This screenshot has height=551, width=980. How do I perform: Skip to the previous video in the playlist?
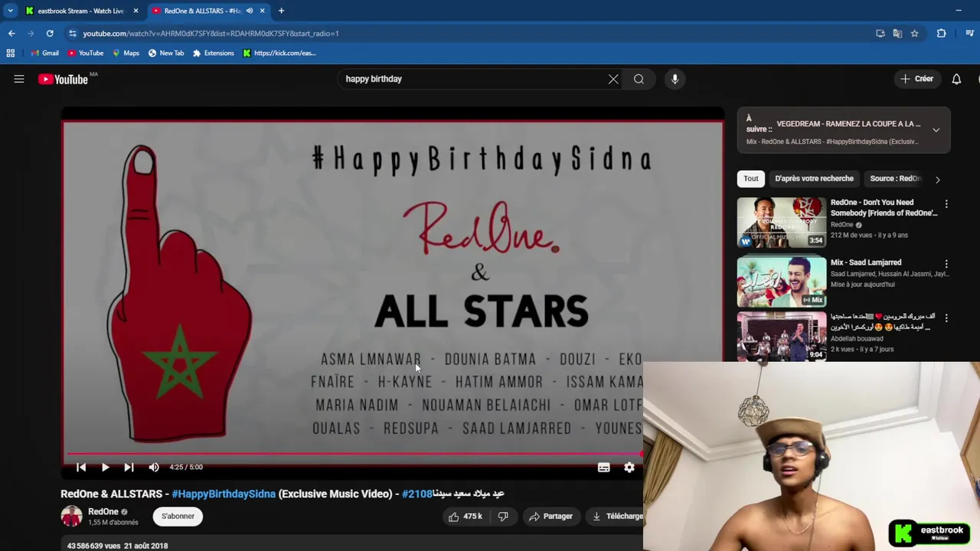[81, 467]
